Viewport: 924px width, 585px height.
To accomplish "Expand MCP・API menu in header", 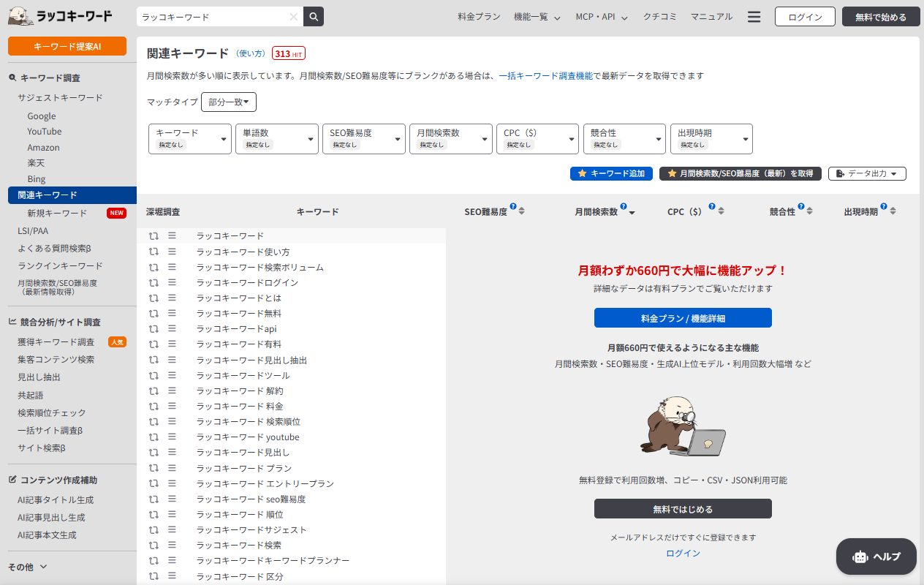I will coord(602,17).
